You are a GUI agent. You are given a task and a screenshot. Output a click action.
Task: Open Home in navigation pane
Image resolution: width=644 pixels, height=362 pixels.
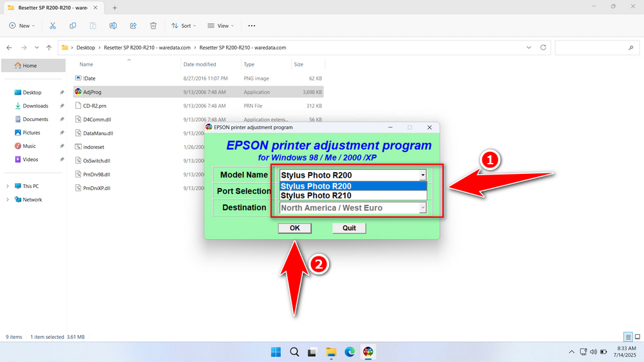click(x=33, y=65)
